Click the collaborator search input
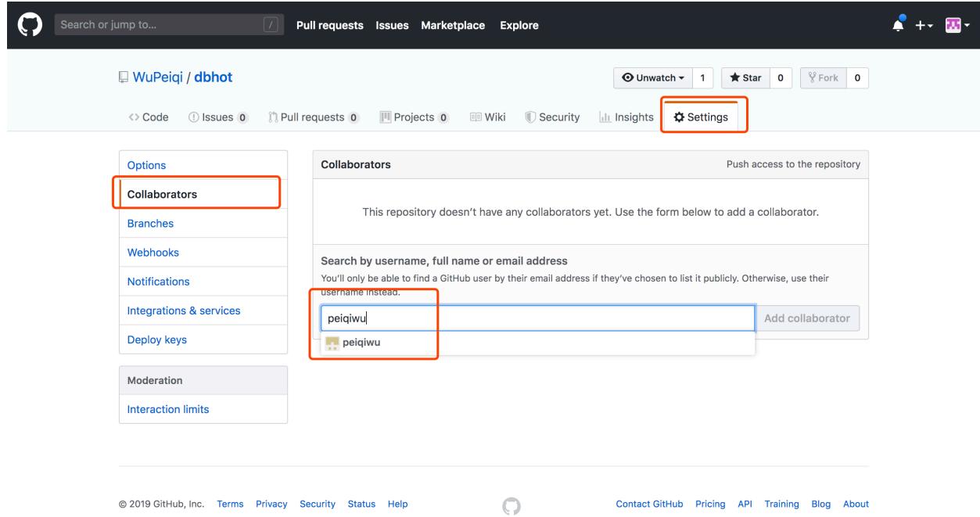The height and width of the screenshot is (517, 980). click(x=537, y=318)
